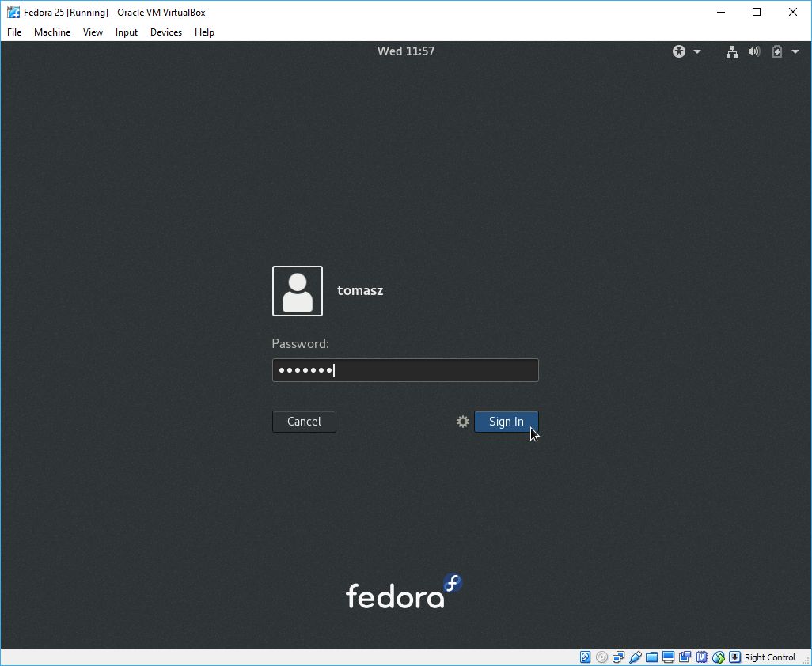Click the Cancel button
Screen dimensions: 812x666
click(x=304, y=421)
